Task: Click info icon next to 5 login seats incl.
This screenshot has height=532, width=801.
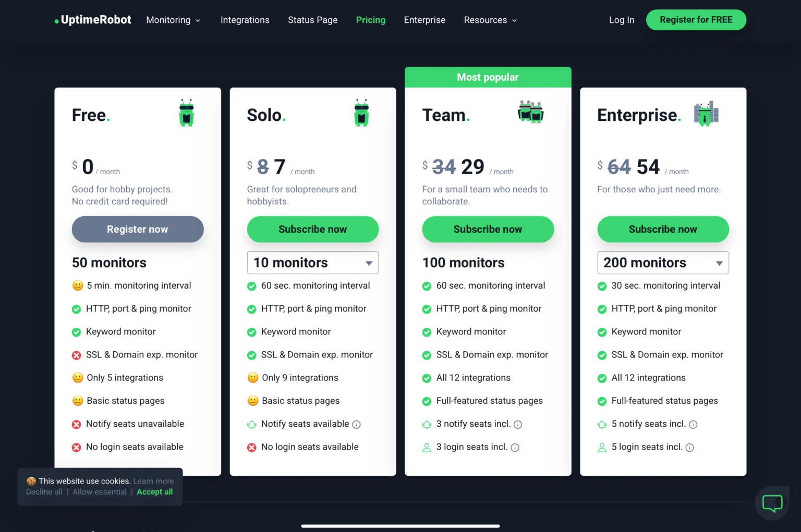Action: [689, 448]
